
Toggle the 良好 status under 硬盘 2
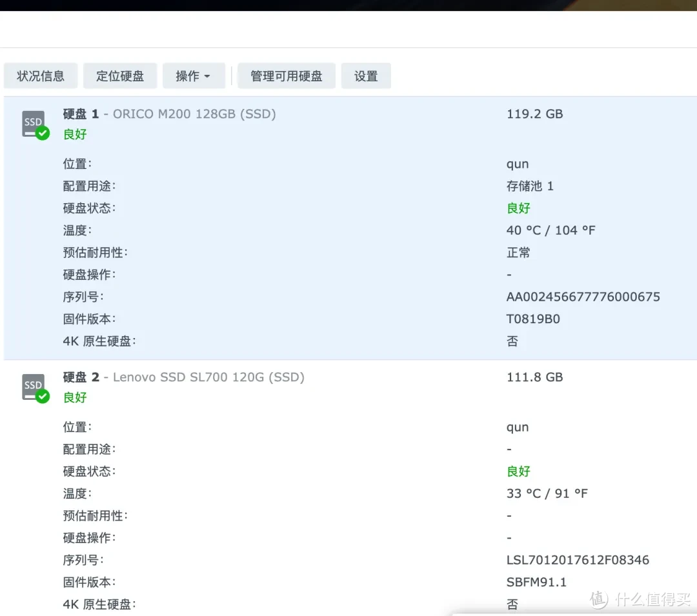tap(74, 397)
